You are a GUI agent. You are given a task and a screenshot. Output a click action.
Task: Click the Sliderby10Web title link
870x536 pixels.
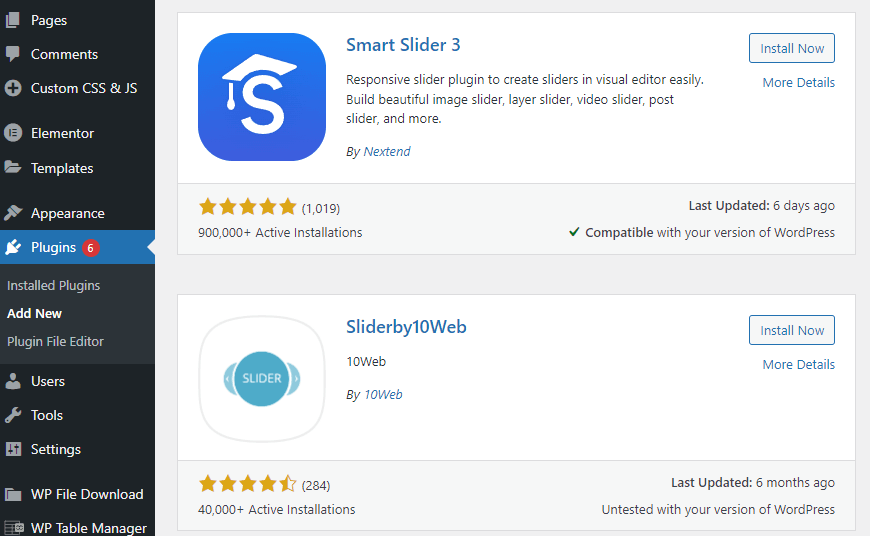[406, 327]
